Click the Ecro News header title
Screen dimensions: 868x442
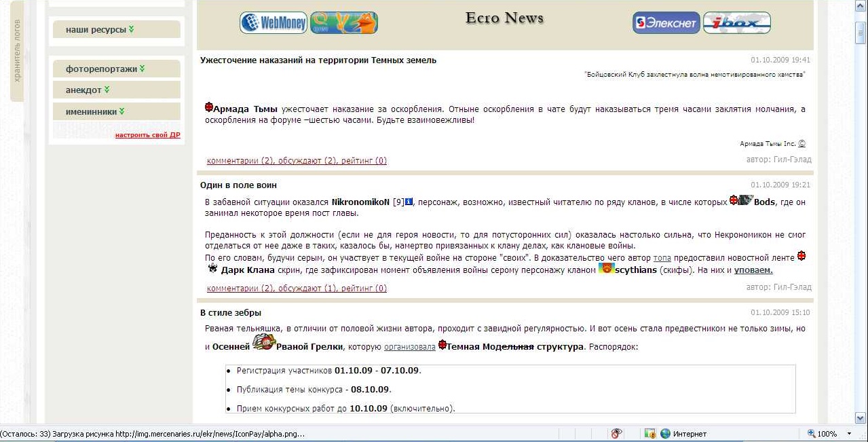point(505,18)
